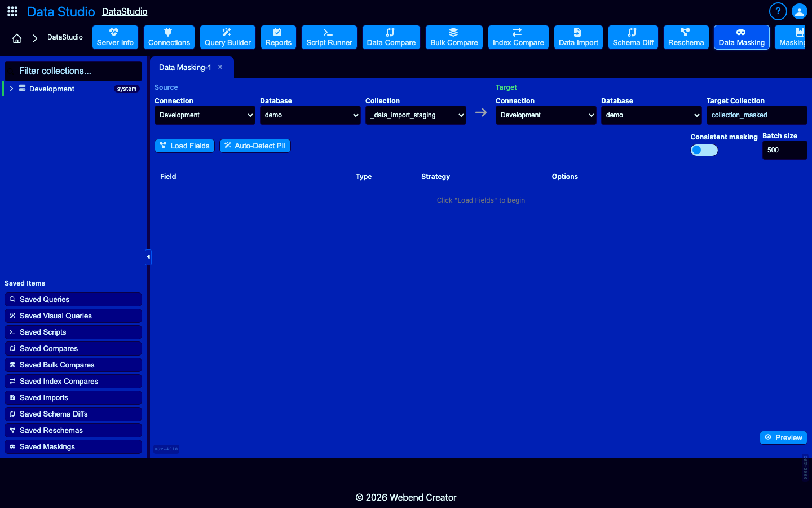Image resolution: width=812 pixels, height=508 pixels.
Task: Select Data Masking tool
Action: [x=742, y=37]
